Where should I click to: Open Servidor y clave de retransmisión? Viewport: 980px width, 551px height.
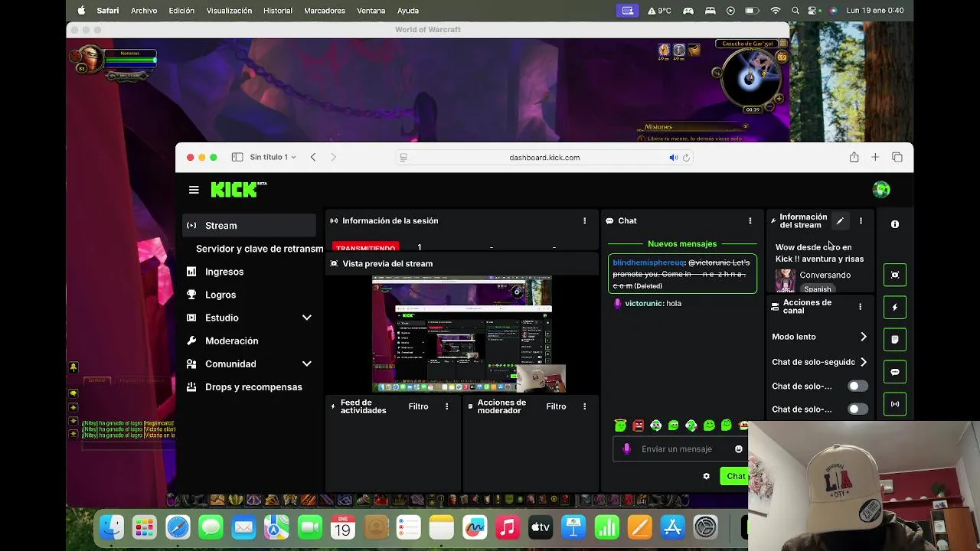[260, 249]
